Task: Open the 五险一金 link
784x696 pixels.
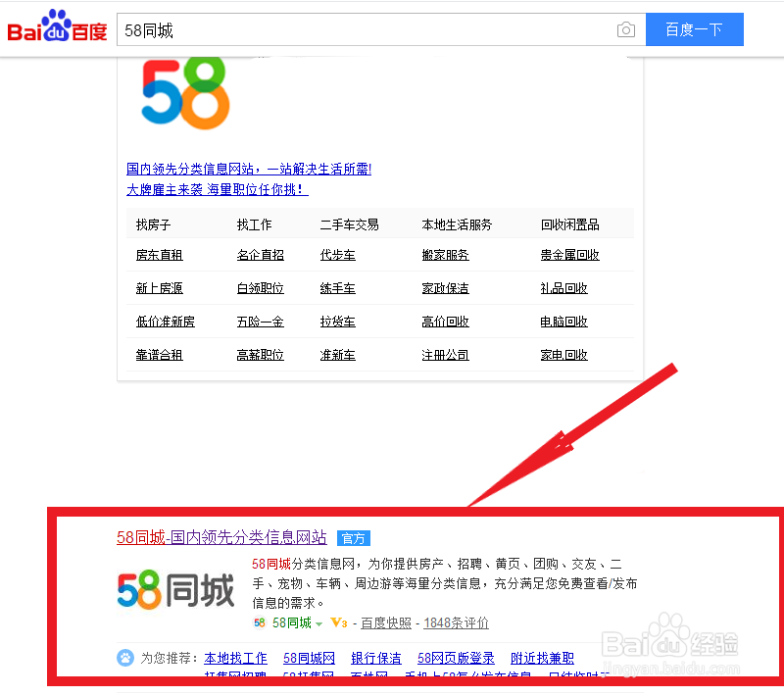Action: click(x=261, y=322)
